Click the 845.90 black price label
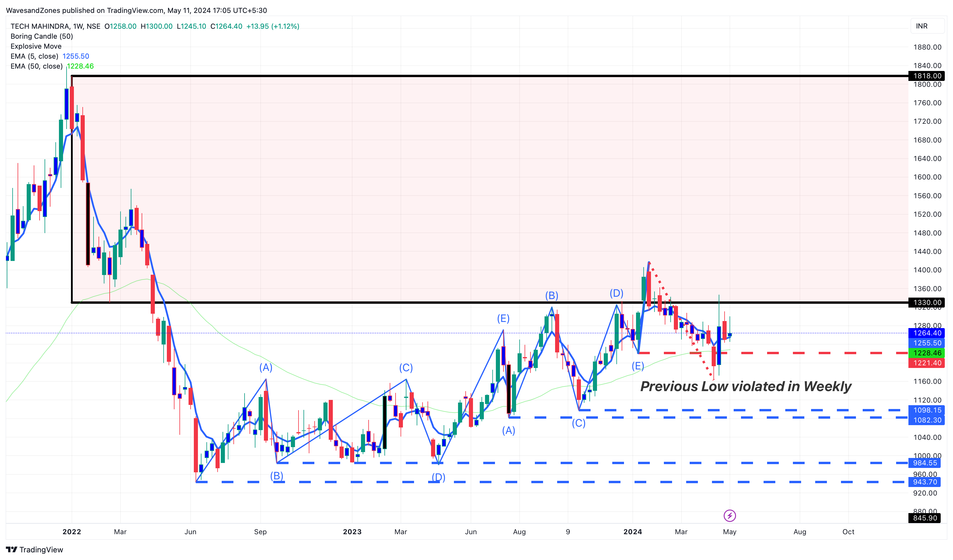Screen dimensions: 953x560 click(925, 518)
